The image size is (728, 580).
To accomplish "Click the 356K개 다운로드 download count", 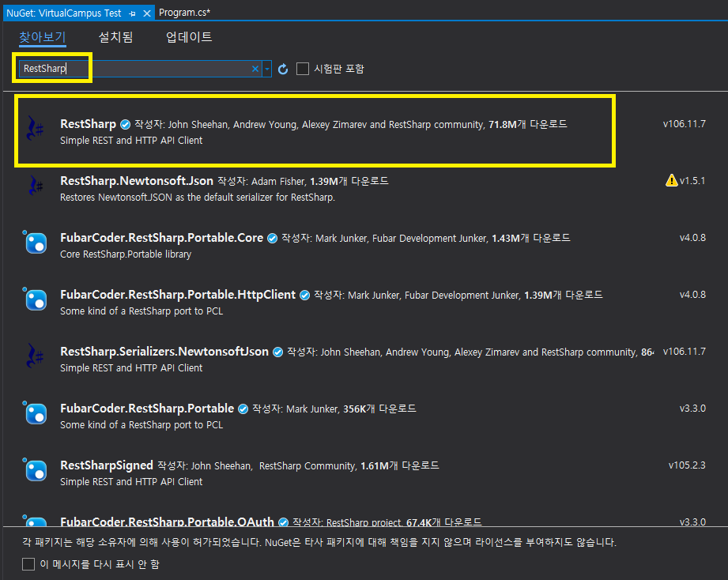I will 379,409.
